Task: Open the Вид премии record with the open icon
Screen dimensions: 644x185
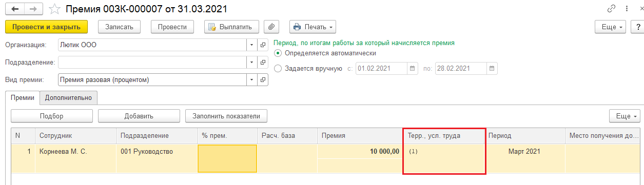Action: [263, 80]
